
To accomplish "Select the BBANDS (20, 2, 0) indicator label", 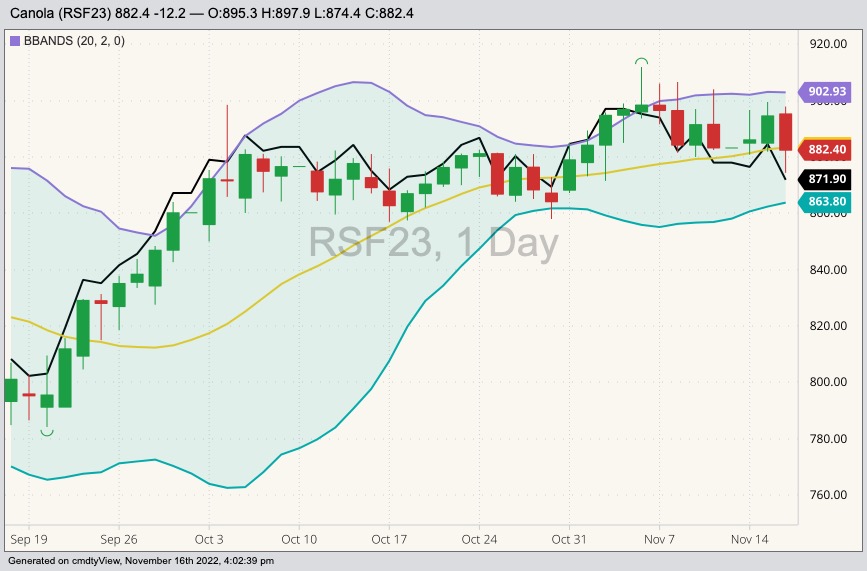I will pos(66,41).
